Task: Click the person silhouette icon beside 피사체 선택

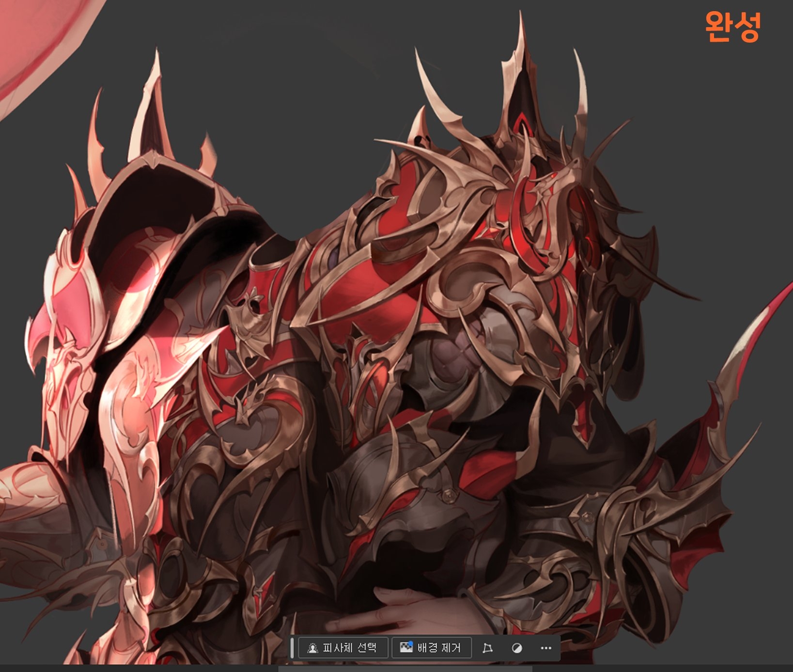Action: click(x=312, y=648)
